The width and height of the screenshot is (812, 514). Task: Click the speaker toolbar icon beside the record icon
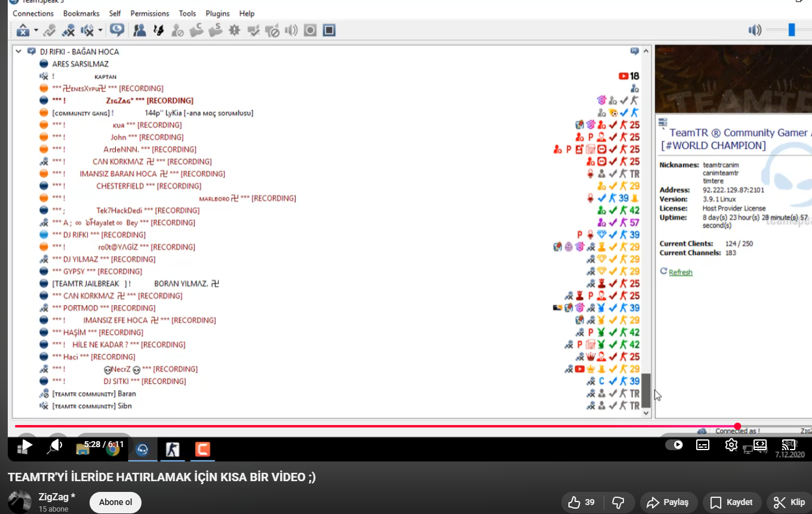(x=291, y=30)
